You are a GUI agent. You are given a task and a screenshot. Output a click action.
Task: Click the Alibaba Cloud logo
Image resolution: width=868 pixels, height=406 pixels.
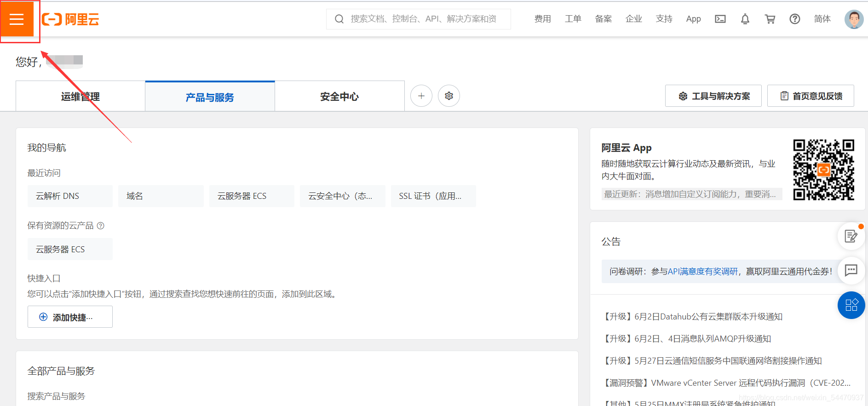click(x=70, y=19)
